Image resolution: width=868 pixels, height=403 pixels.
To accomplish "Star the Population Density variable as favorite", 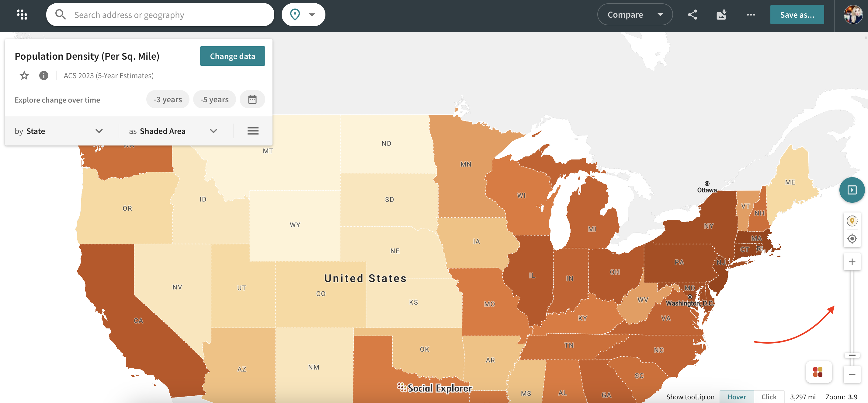I will point(24,75).
